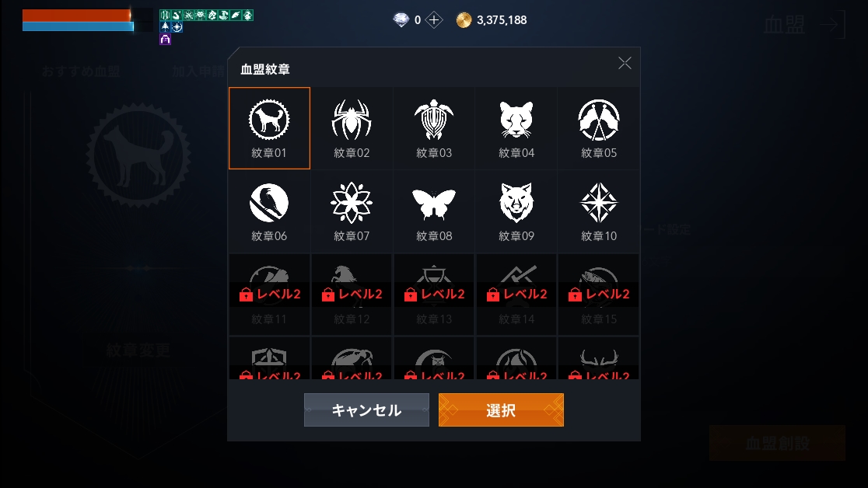The width and height of the screenshot is (868, 488).
Task: Click the キャンセル button
Action: 366,410
